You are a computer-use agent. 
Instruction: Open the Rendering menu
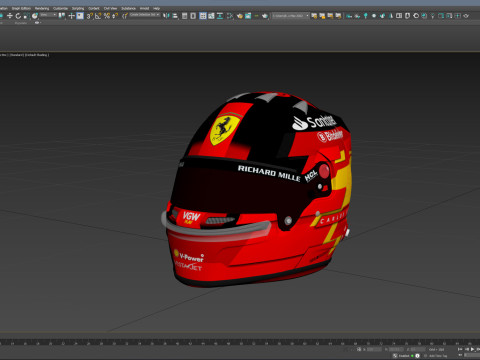point(42,8)
